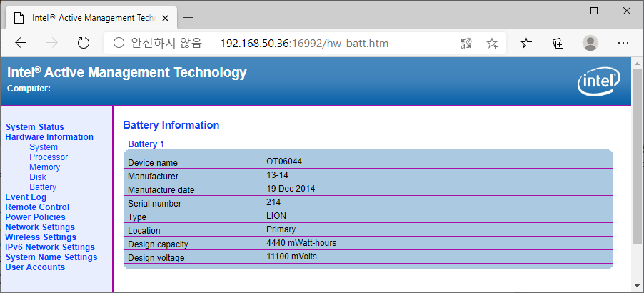Click the battery type value LION

276,216
